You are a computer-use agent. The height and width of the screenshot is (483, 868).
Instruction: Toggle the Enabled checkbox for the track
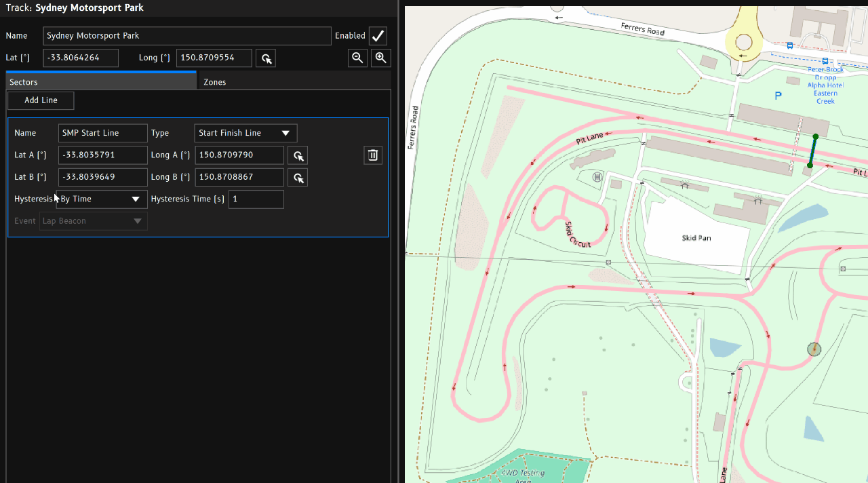click(x=378, y=36)
